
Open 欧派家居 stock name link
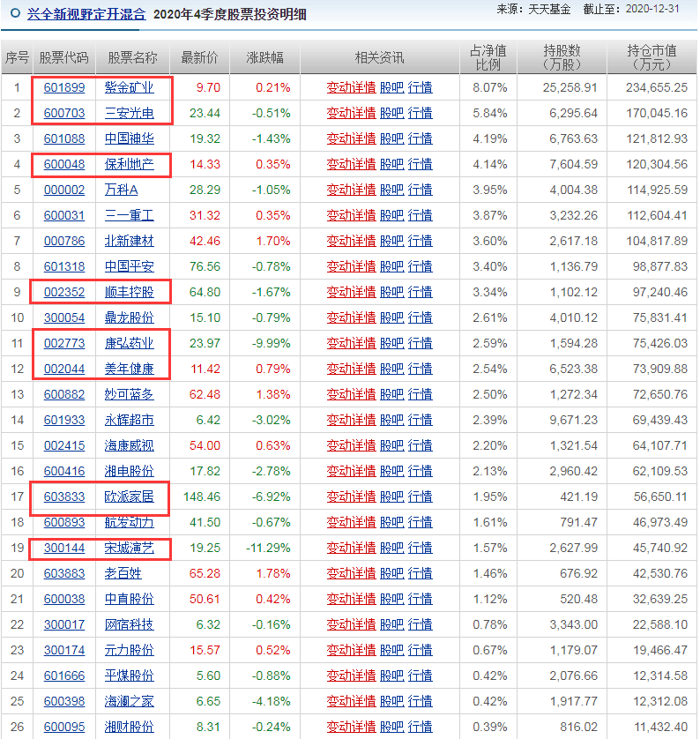click(x=129, y=496)
